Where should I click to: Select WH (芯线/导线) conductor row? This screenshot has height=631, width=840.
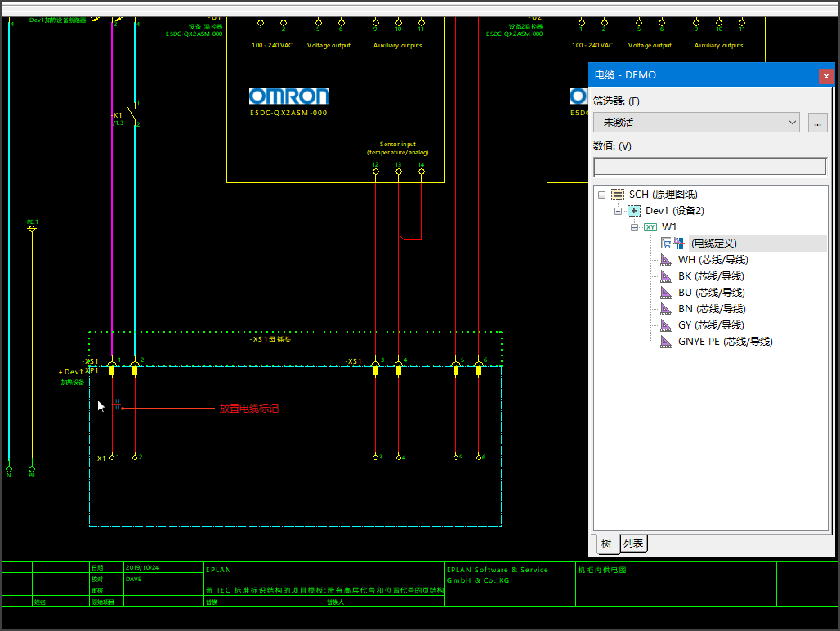[x=713, y=260]
